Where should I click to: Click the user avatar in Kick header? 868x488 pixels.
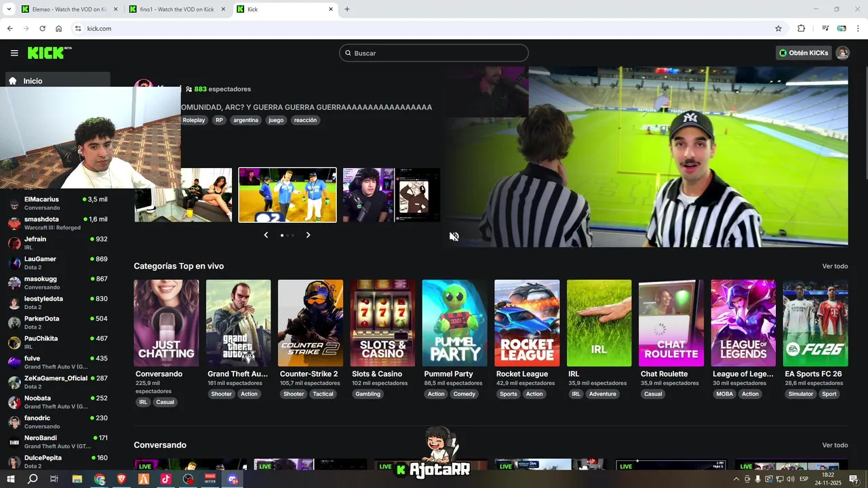click(x=842, y=53)
